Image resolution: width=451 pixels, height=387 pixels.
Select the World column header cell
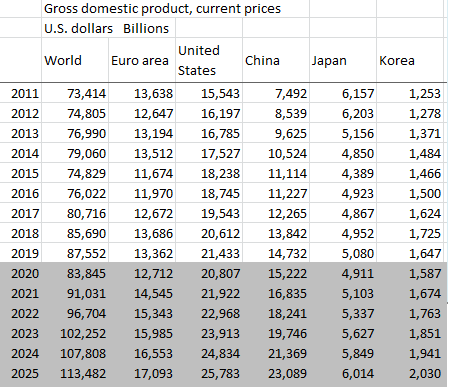point(75,60)
